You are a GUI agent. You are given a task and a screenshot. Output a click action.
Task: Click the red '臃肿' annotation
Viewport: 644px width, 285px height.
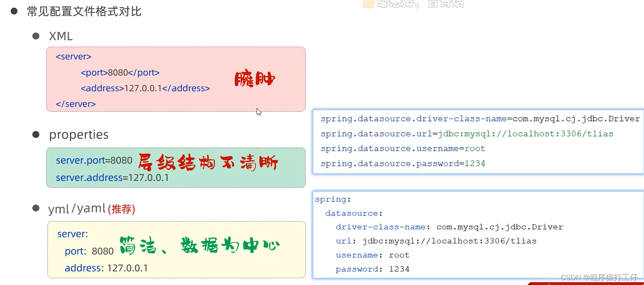click(x=255, y=78)
